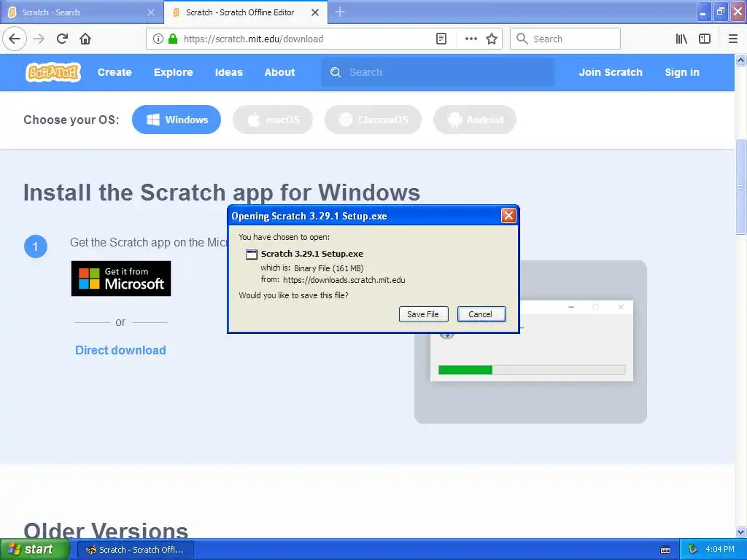This screenshot has height=560, width=747.
Task: Open the Explore menu item
Action: tap(174, 72)
